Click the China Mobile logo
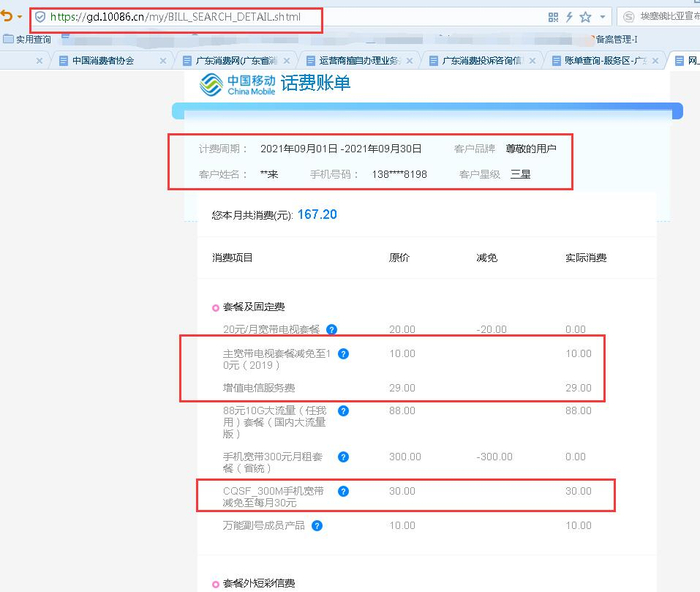The image size is (700, 592). point(238,84)
